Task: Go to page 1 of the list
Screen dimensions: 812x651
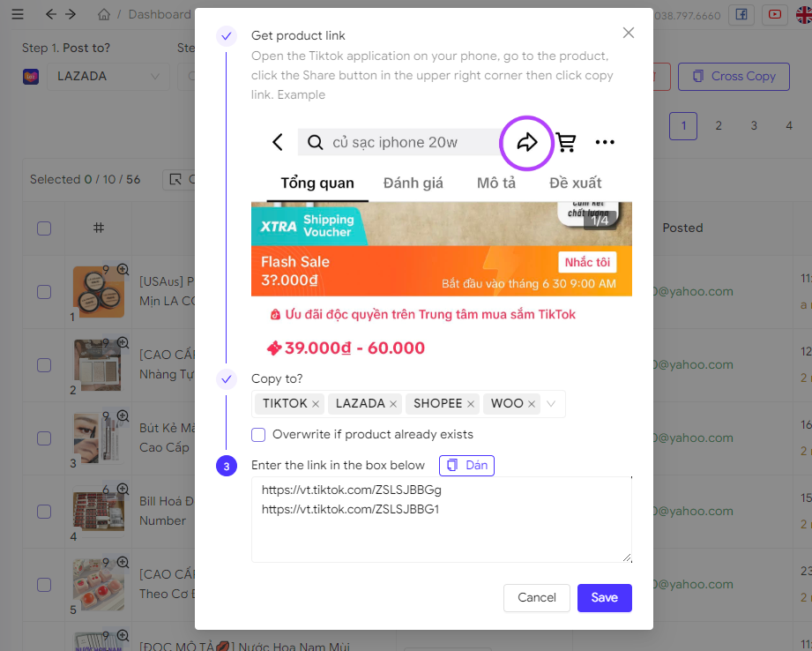Action: click(683, 126)
